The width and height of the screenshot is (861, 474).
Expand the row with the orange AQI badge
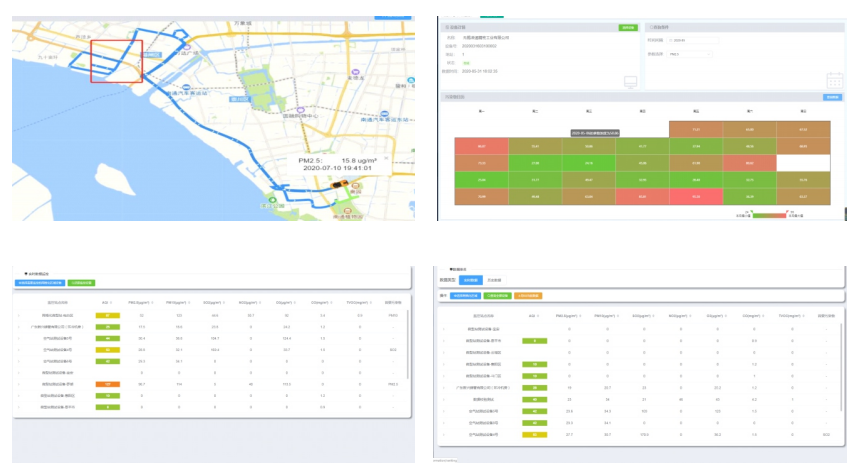point(17,383)
